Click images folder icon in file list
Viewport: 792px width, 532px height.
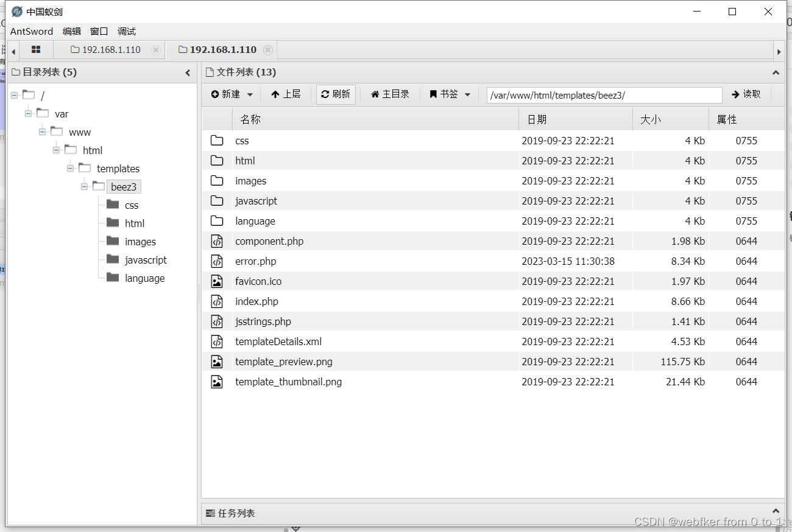pos(217,181)
